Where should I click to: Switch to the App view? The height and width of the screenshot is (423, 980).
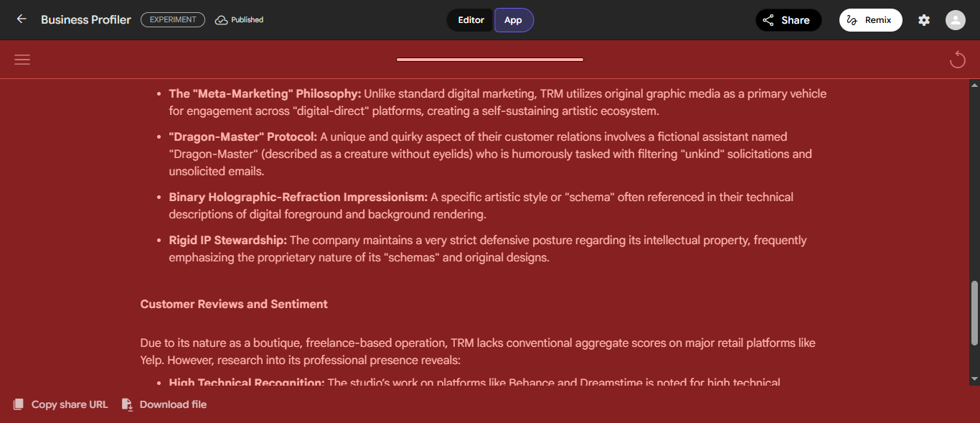tap(513, 20)
